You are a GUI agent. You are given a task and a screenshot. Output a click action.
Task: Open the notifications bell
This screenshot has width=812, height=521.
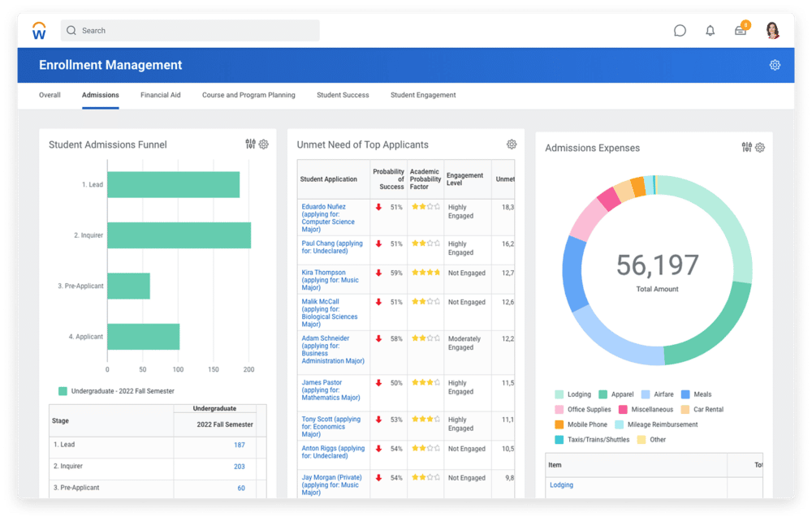[710, 31]
